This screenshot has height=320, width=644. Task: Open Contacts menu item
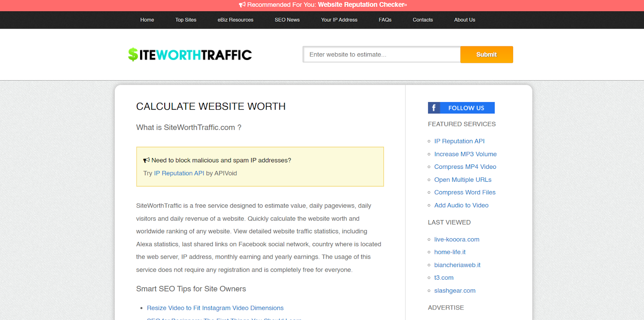click(423, 20)
